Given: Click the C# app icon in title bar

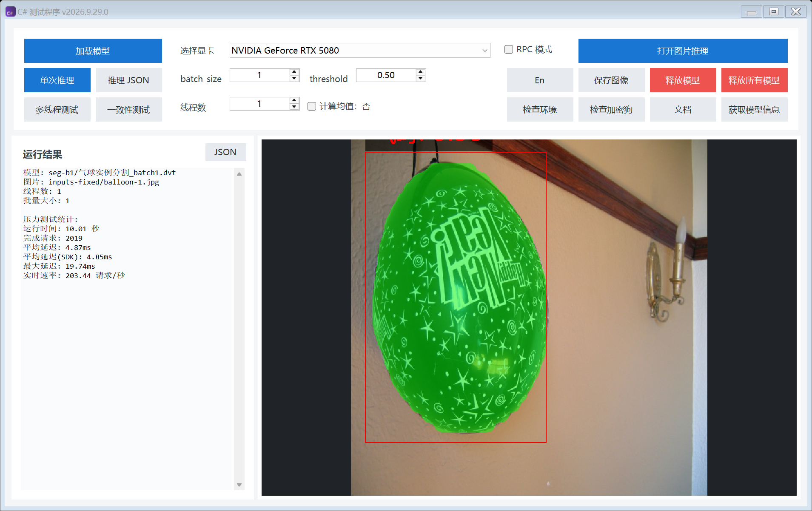Looking at the screenshot, I should [10, 12].
